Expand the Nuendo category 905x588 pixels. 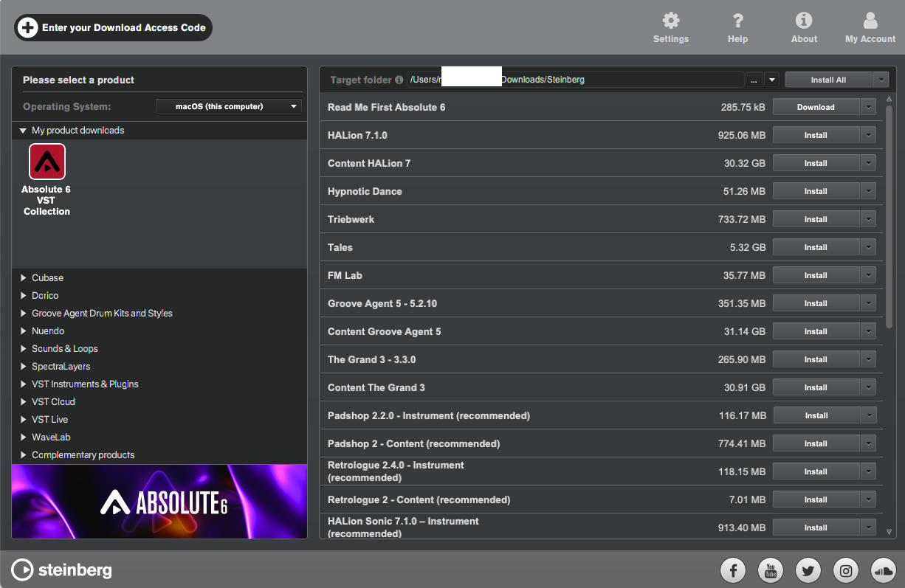pyautogui.click(x=24, y=331)
